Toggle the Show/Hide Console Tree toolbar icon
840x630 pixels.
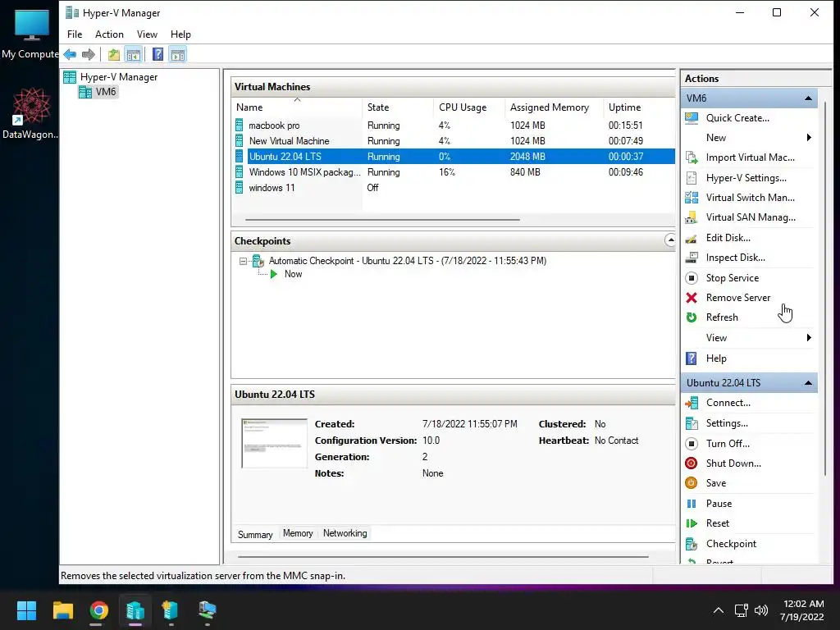pos(134,54)
